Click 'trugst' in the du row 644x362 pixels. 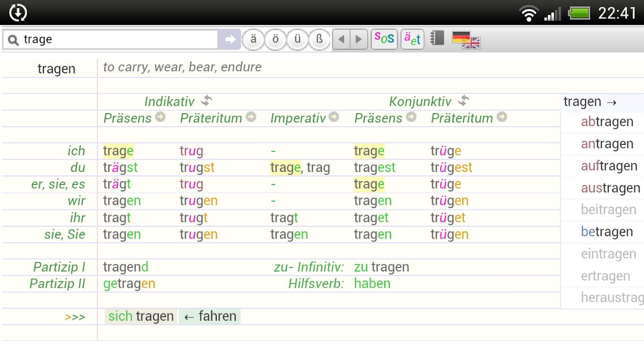(x=197, y=167)
